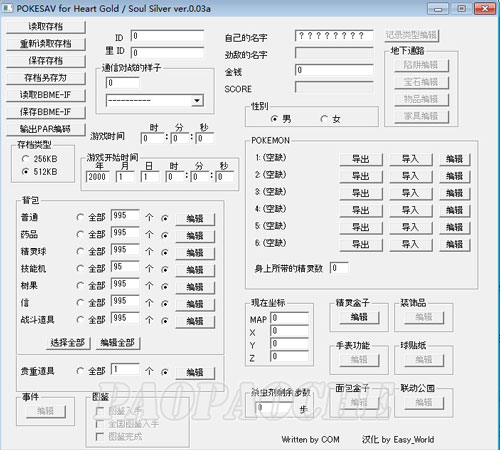Screen dimensions: 500x450
Task: Click the 里 ID input field
Action: click(167, 52)
